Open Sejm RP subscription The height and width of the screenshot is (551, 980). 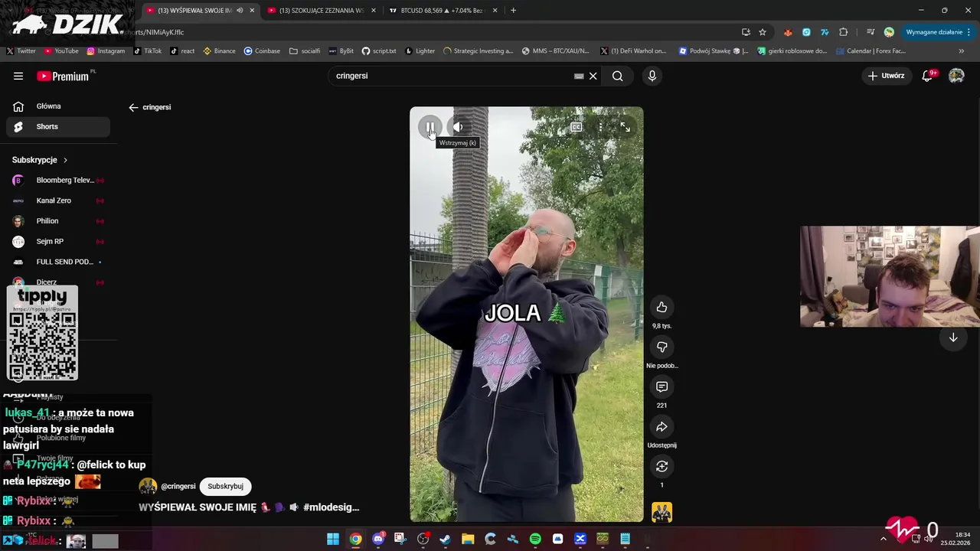[x=58, y=241]
